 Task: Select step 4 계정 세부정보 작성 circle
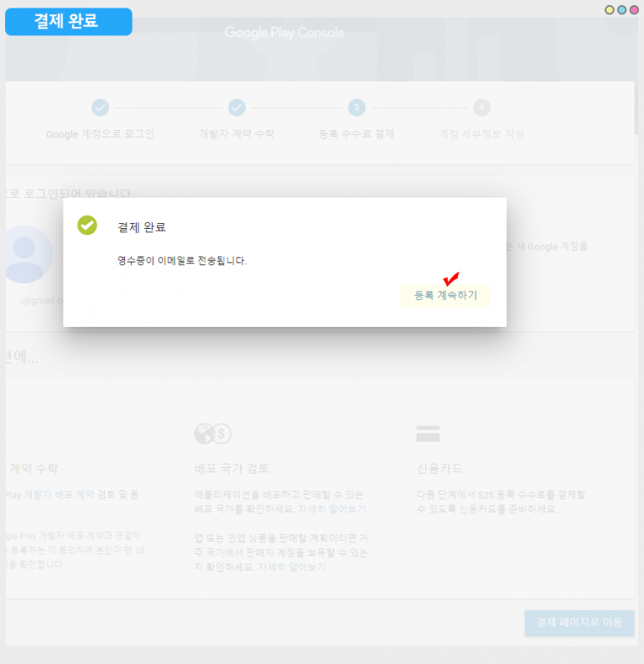[481, 107]
